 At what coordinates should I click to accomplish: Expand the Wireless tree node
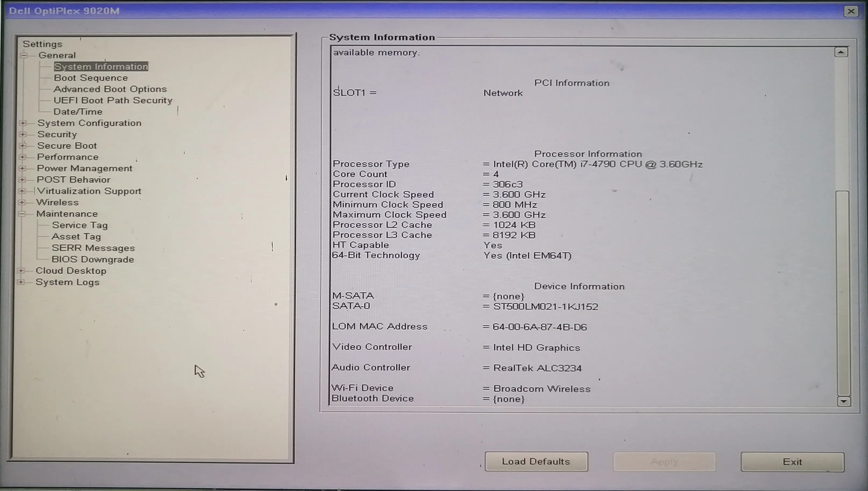tap(22, 202)
